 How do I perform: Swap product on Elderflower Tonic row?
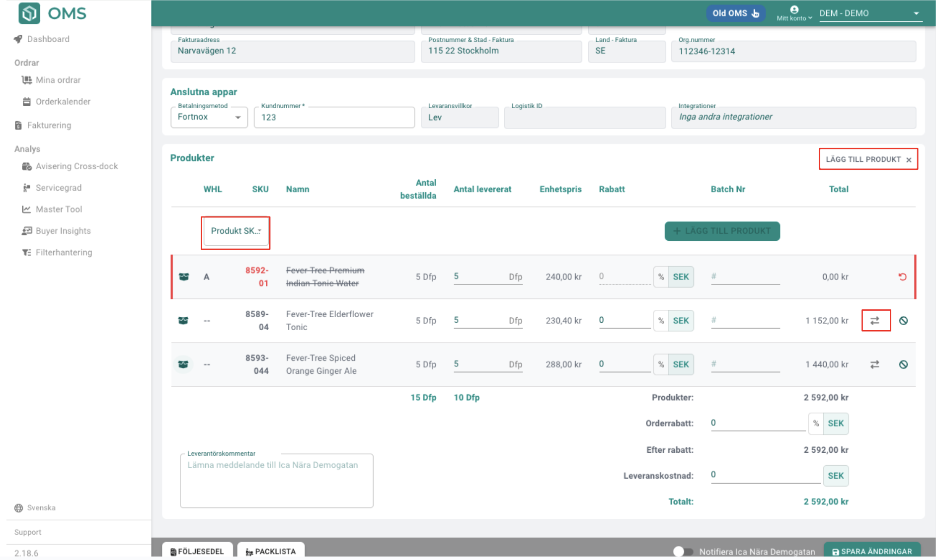click(x=875, y=321)
